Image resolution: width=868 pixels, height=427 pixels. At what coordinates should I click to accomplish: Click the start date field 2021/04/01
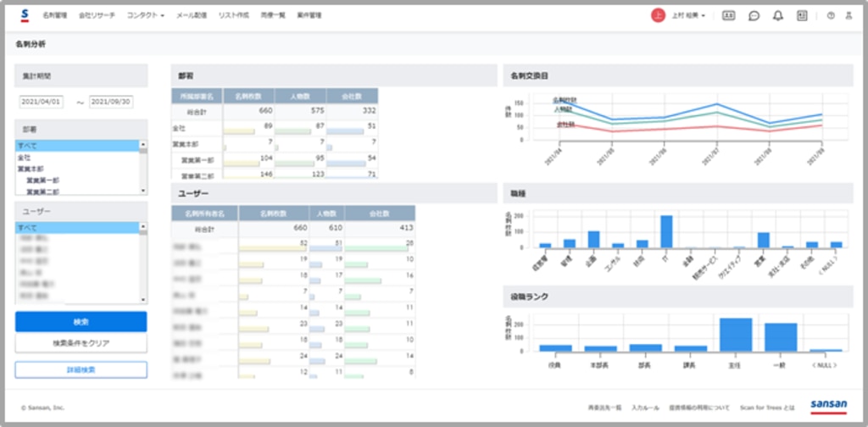pos(42,102)
